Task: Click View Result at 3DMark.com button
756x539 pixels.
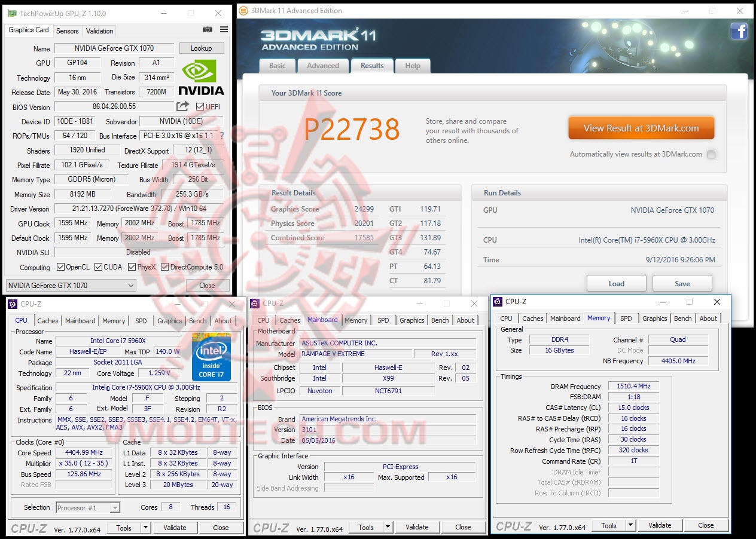Action: pos(641,128)
